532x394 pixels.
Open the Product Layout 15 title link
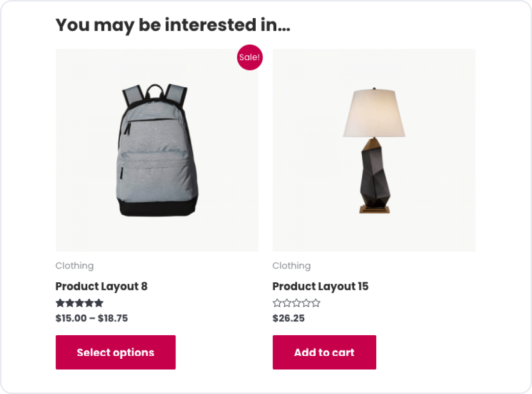tap(320, 286)
